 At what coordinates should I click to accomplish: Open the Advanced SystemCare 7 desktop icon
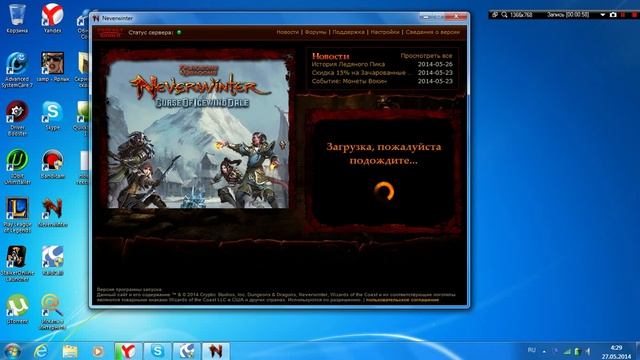(17, 69)
